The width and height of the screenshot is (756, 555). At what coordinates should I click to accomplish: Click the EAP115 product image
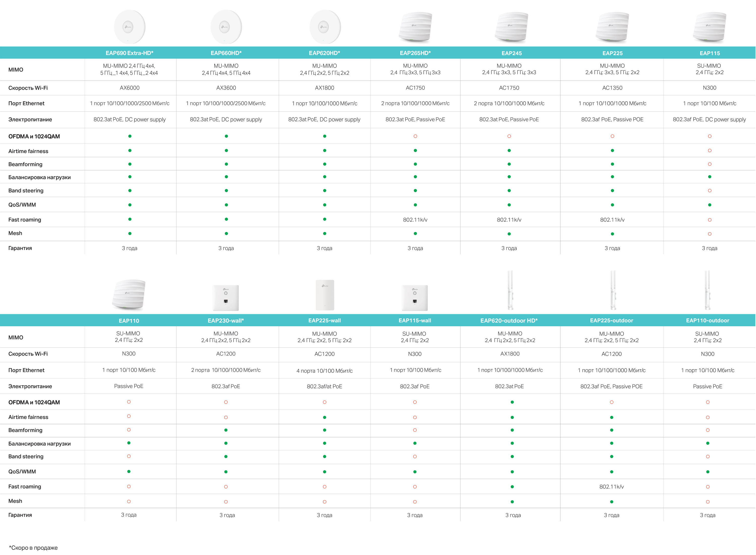pos(709,27)
